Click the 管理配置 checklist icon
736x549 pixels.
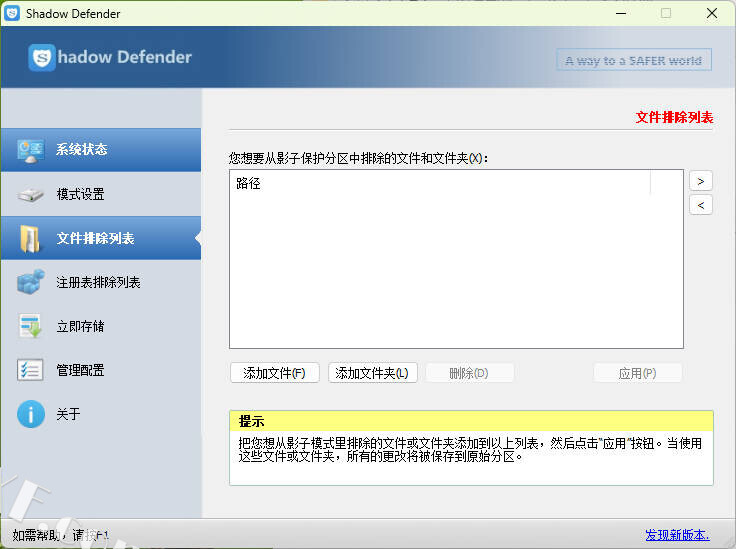(x=31, y=370)
